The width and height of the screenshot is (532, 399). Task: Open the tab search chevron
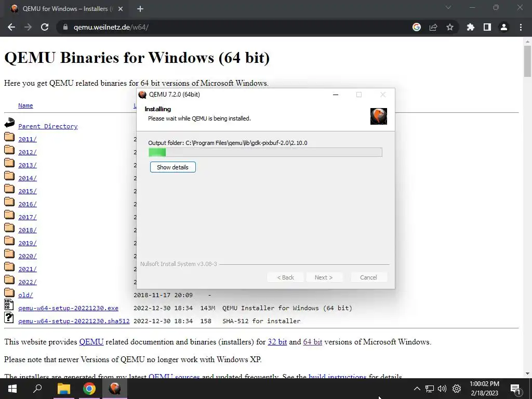[x=448, y=7]
